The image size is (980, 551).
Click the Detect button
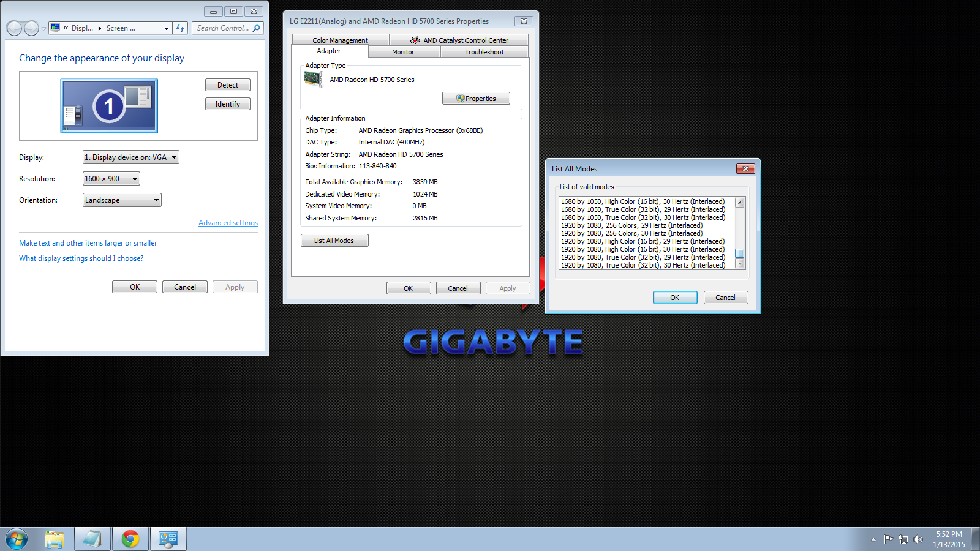[x=228, y=85]
